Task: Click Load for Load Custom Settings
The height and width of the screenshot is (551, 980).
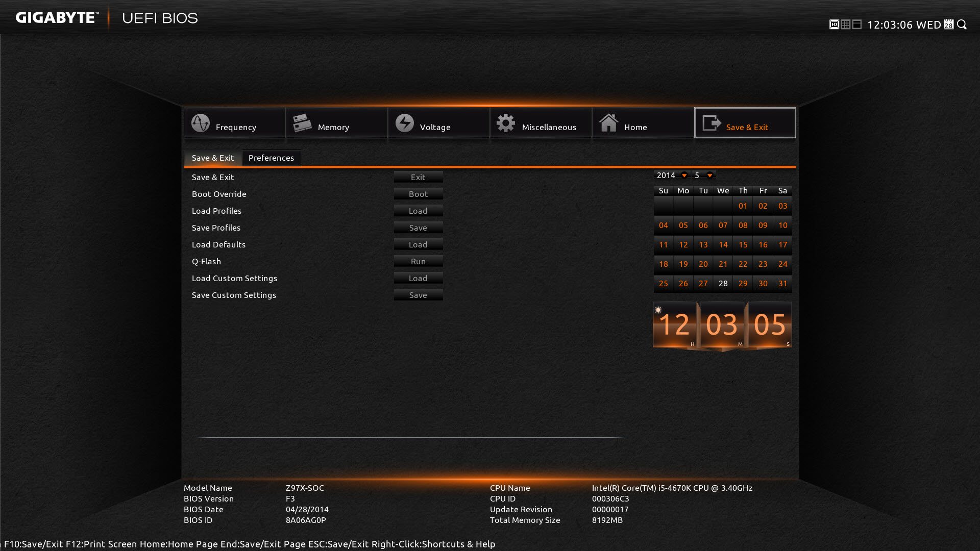Action: click(x=418, y=278)
